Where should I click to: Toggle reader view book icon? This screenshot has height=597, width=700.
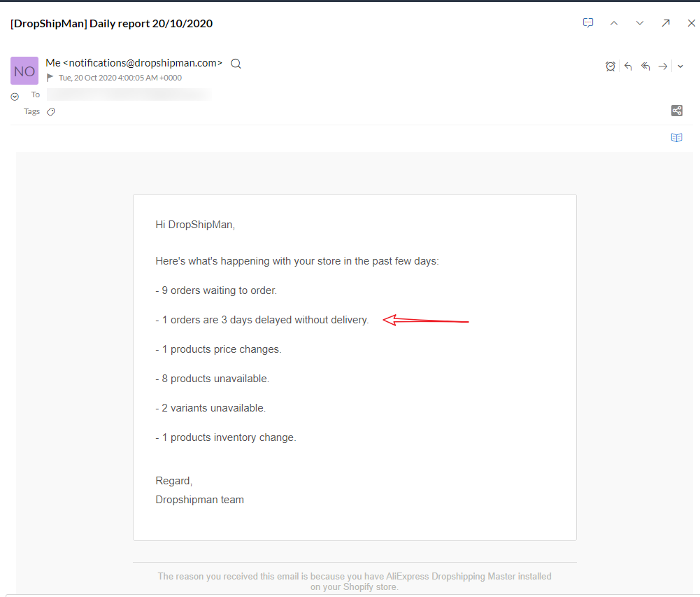coord(676,138)
